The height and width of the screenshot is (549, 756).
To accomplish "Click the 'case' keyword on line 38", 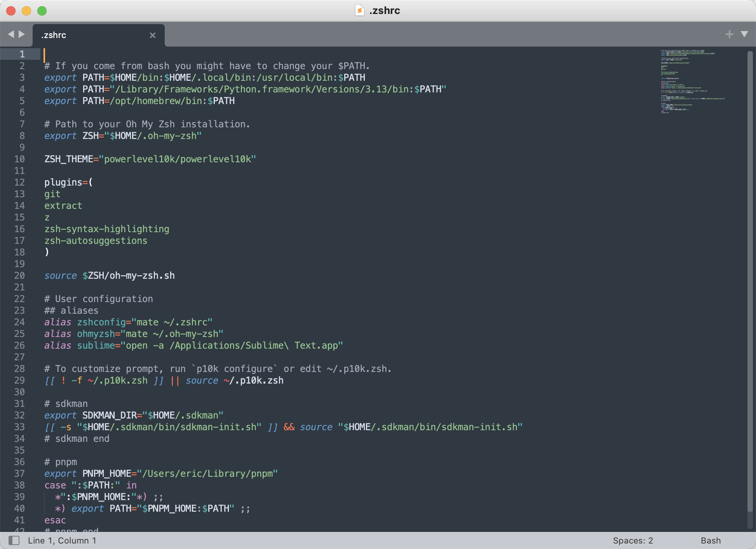I will [55, 485].
